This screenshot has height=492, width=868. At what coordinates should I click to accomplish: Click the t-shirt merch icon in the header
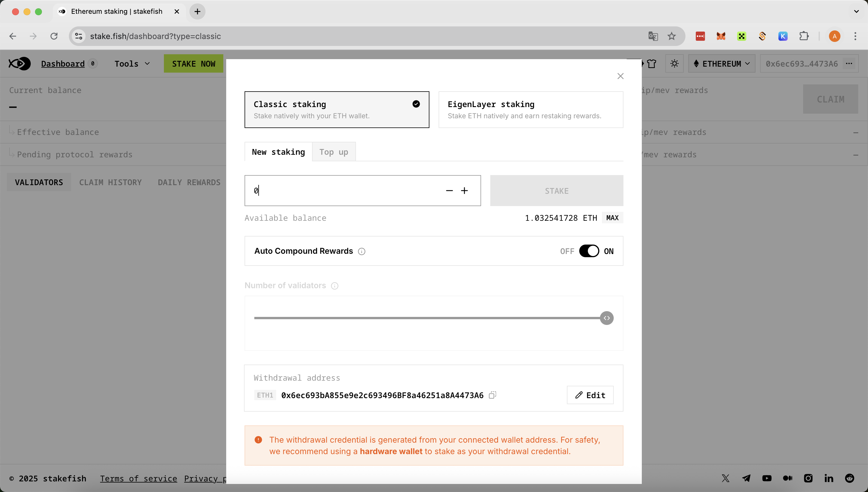pyautogui.click(x=652, y=63)
